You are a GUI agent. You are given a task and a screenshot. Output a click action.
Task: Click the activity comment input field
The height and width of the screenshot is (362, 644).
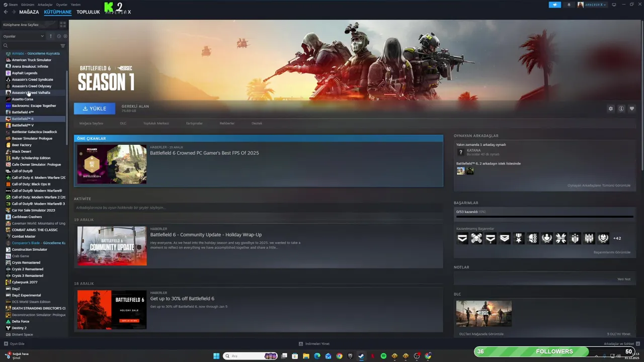259,208
